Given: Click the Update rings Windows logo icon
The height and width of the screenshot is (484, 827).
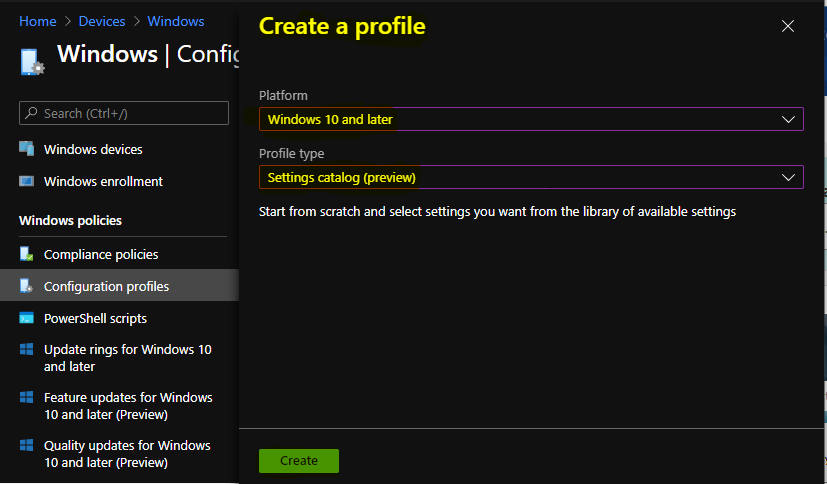Looking at the screenshot, I should click(x=26, y=349).
